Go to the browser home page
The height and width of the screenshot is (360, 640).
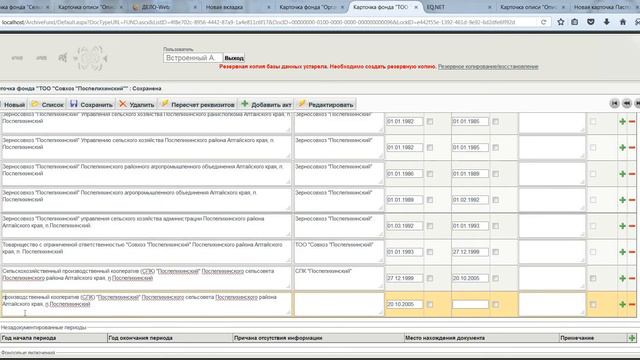[x=622, y=22]
